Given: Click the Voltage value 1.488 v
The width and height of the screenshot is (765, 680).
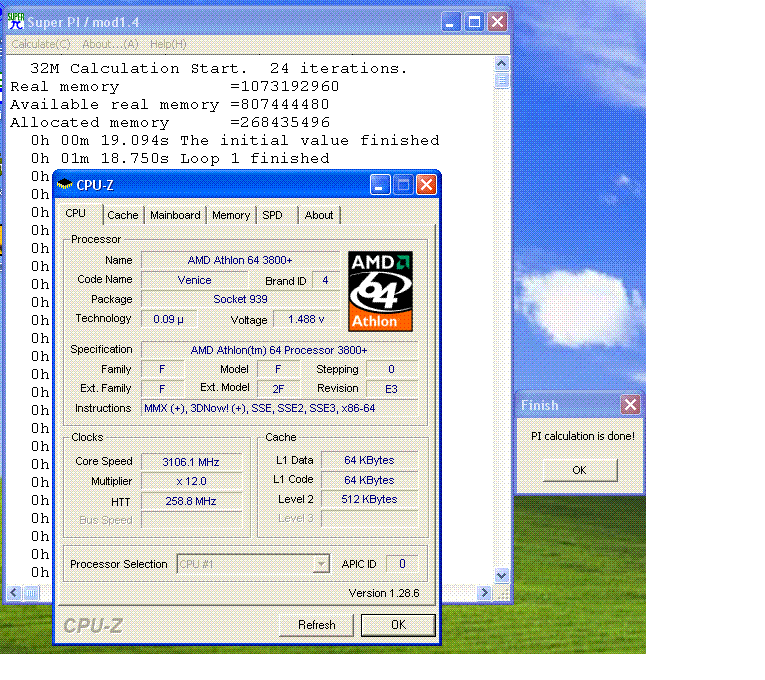Looking at the screenshot, I should (306, 319).
